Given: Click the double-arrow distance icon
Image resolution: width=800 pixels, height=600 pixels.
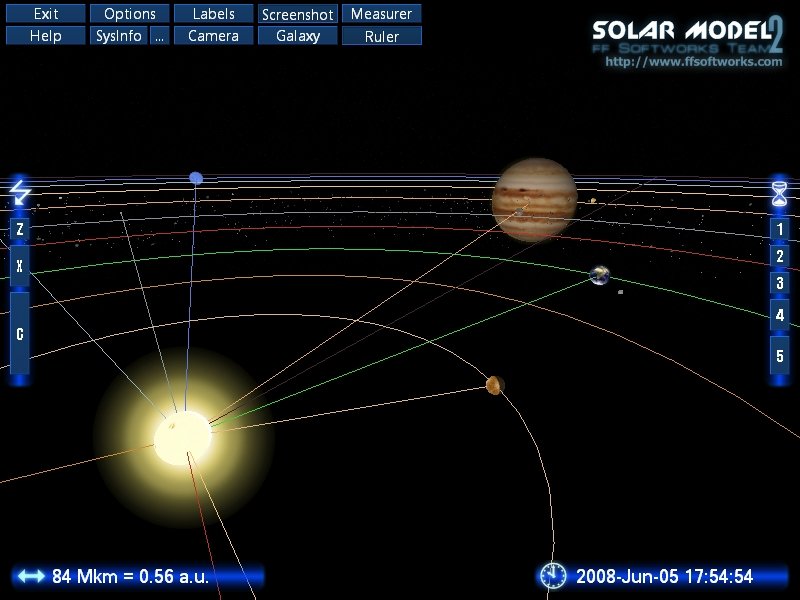Looking at the screenshot, I should [x=31, y=576].
